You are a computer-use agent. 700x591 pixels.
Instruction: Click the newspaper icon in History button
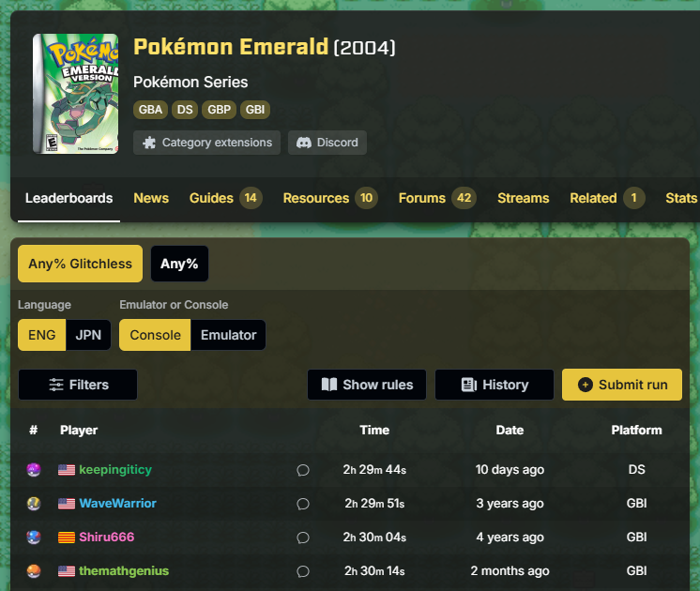[469, 385]
